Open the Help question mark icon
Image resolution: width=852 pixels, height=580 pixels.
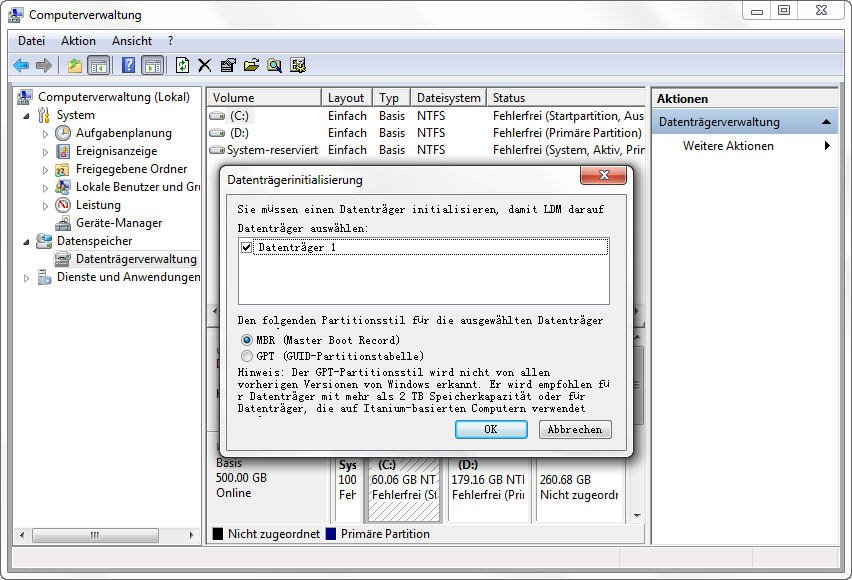(x=128, y=65)
